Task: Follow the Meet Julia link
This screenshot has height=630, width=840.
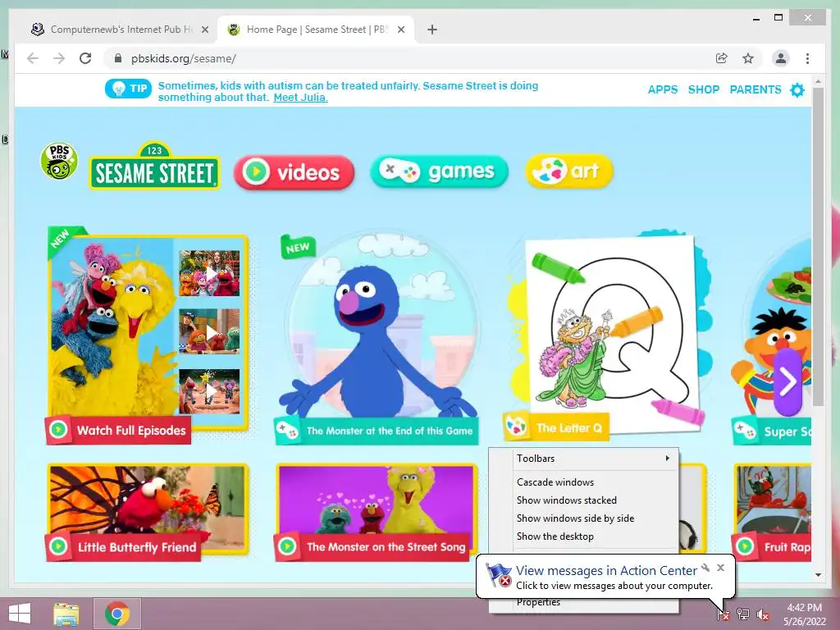Action: point(300,98)
